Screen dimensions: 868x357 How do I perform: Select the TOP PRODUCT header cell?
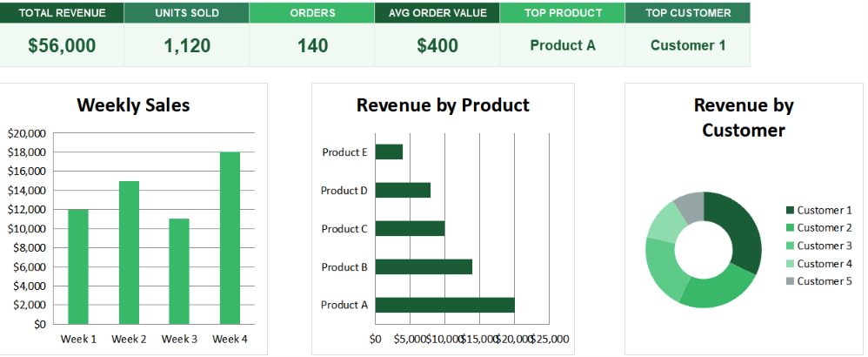[563, 13]
